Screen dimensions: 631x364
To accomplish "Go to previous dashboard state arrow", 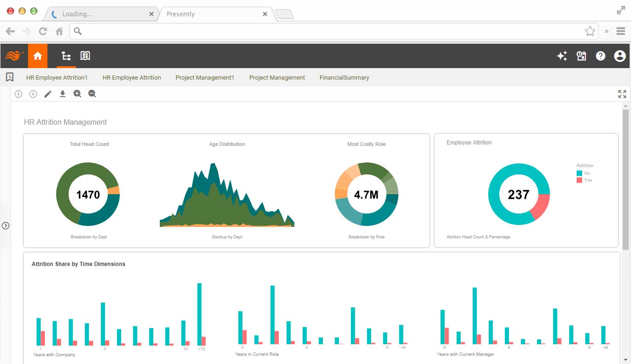I will tap(18, 94).
